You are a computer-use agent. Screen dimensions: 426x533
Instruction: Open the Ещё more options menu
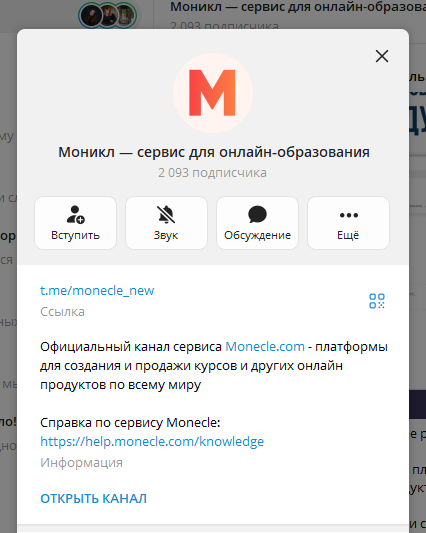coord(348,223)
